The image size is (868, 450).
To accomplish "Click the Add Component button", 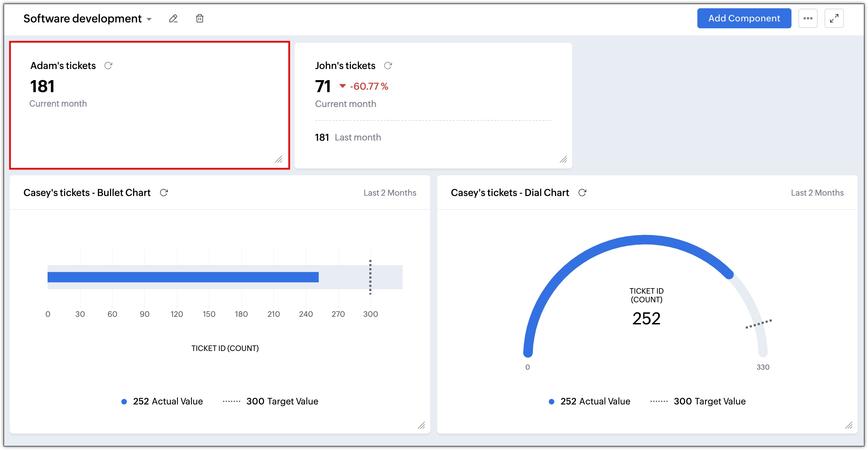I will click(744, 18).
